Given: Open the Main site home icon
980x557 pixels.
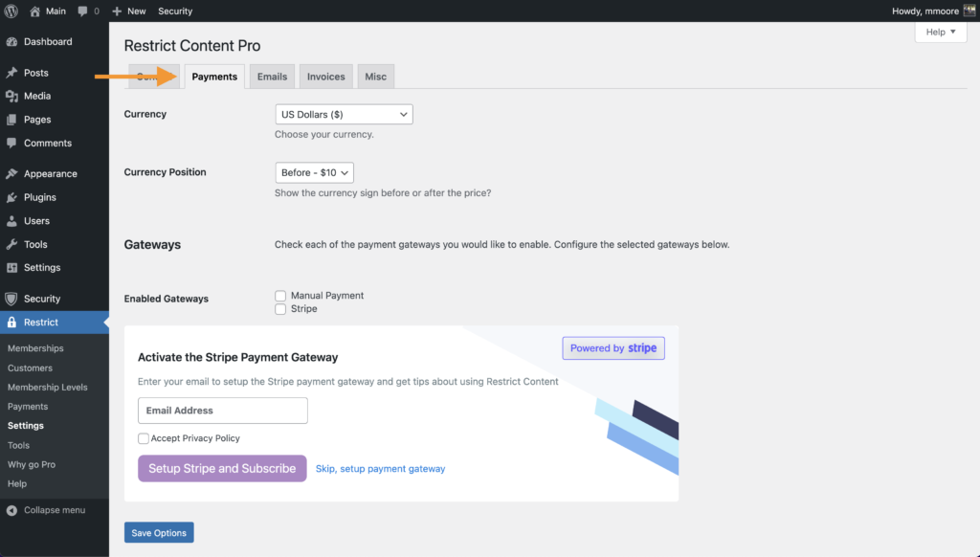Looking at the screenshot, I should (35, 11).
